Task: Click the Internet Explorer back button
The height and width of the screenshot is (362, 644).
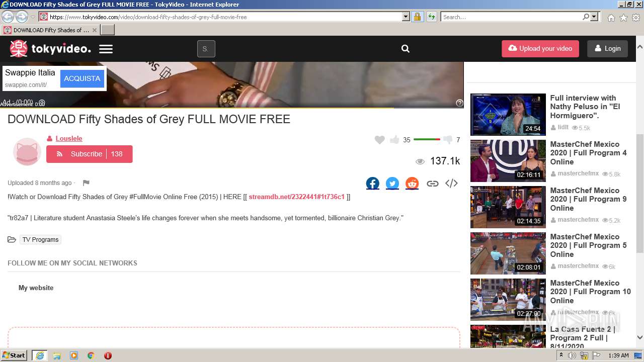Action: [x=8, y=17]
